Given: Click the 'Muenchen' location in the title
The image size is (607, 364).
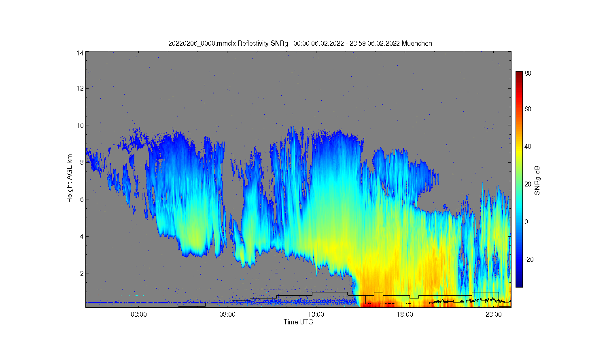Looking at the screenshot, I should point(417,44).
